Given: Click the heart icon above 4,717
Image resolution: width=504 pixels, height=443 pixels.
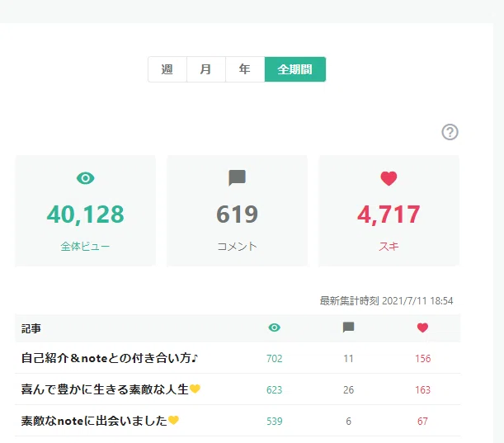Looking at the screenshot, I should pos(389,178).
